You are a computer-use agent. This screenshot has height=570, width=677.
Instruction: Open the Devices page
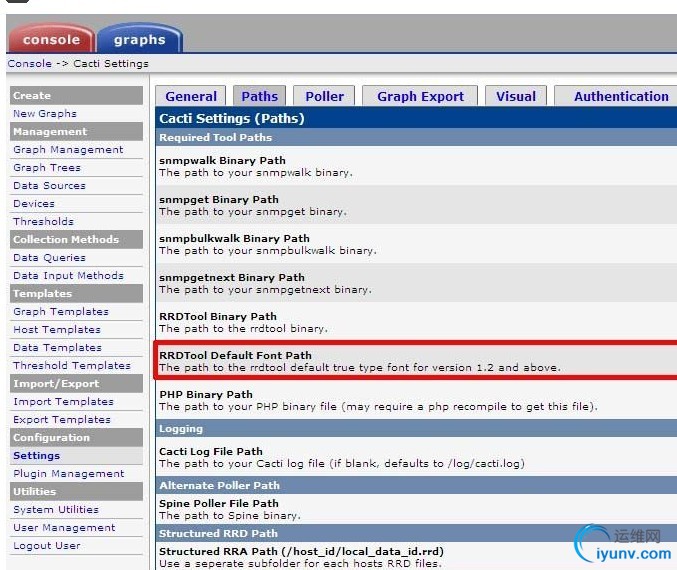click(34, 203)
